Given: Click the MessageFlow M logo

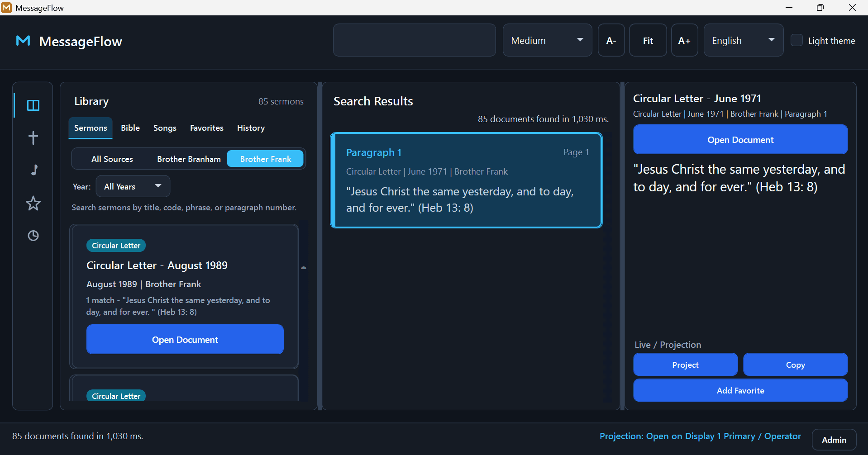Looking at the screenshot, I should click(23, 41).
